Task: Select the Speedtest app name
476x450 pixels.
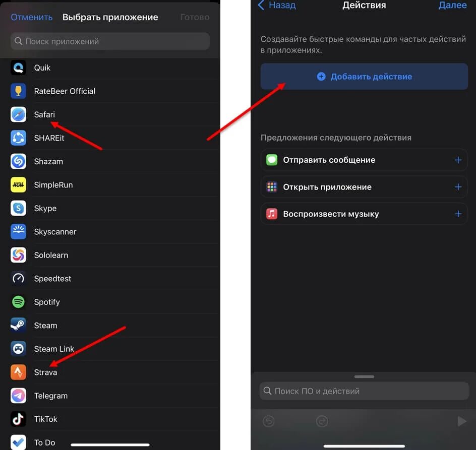Action: coord(52,279)
